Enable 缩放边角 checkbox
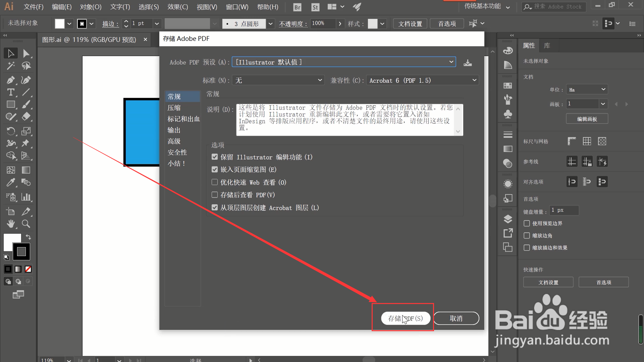The height and width of the screenshot is (362, 644). pos(527,236)
